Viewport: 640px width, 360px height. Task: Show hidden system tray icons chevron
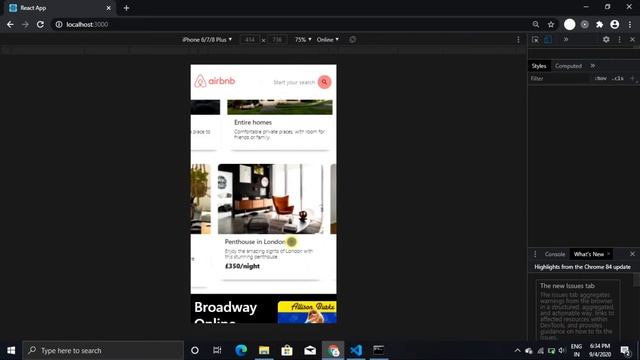coord(517,350)
